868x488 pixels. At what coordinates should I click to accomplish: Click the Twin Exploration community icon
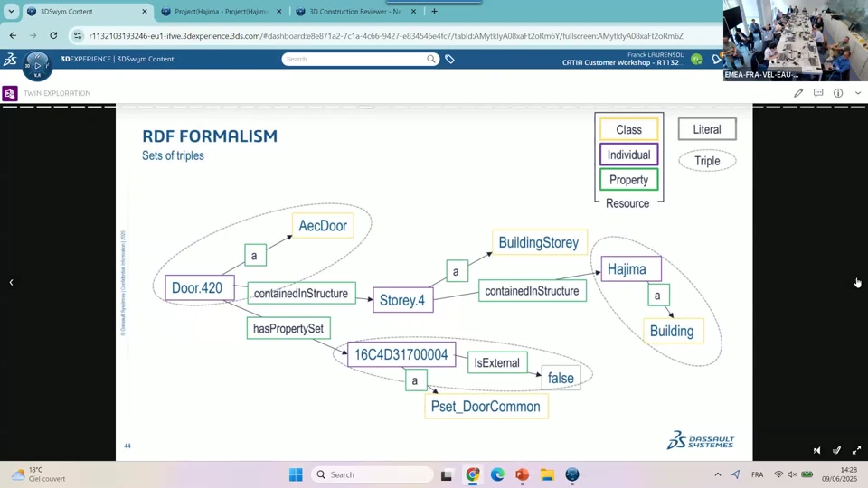pos(10,93)
